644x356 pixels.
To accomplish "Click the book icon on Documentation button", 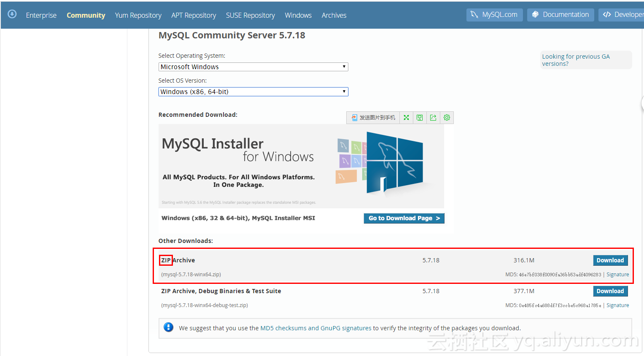I will click(535, 15).
